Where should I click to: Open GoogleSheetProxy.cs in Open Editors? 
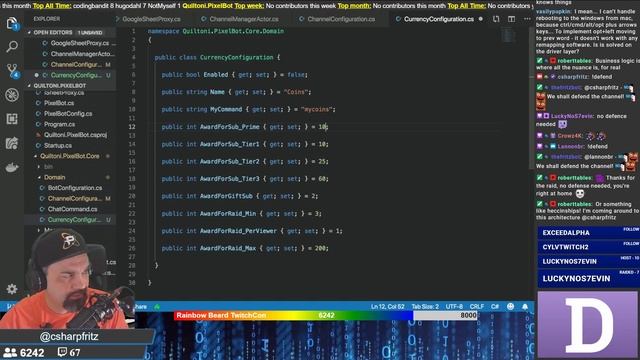(80, 43)
